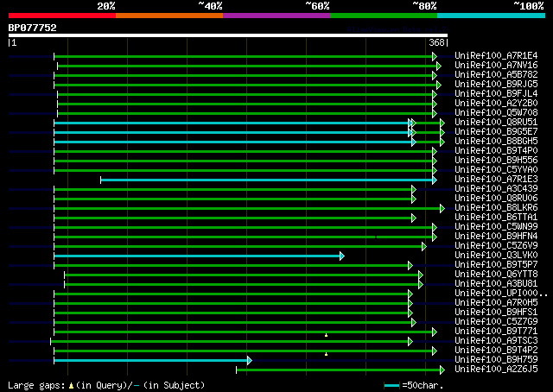Click the yellow gap marker on B9T4P2 alignment

pyautogui.click(x=327, y=354)
